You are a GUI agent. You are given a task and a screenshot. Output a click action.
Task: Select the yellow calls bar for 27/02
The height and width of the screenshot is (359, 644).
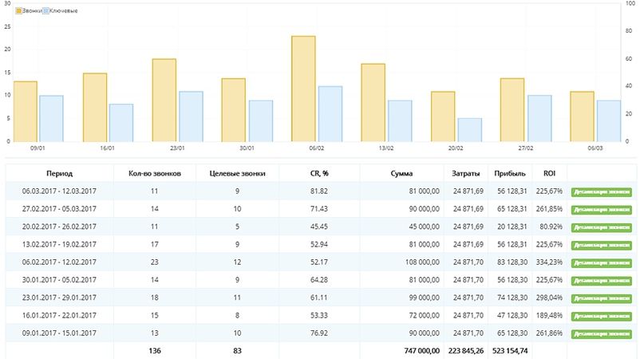(512, 110)
